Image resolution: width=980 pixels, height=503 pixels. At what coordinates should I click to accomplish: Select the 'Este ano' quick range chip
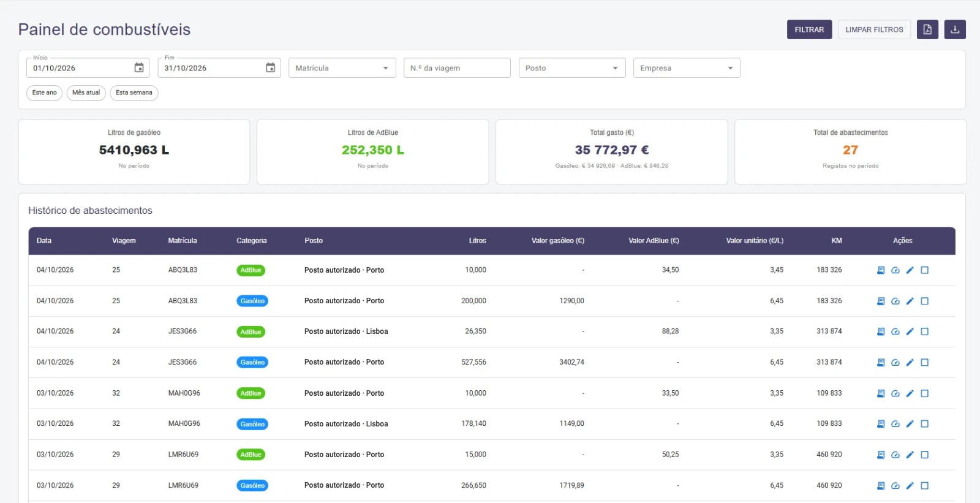[x=44, y=93]
